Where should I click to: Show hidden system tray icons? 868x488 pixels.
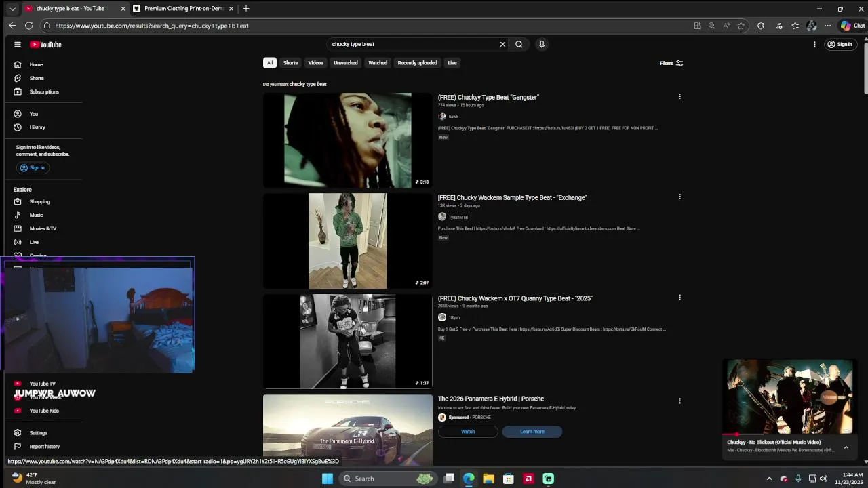pyautogui.click(x=769, y=479)
